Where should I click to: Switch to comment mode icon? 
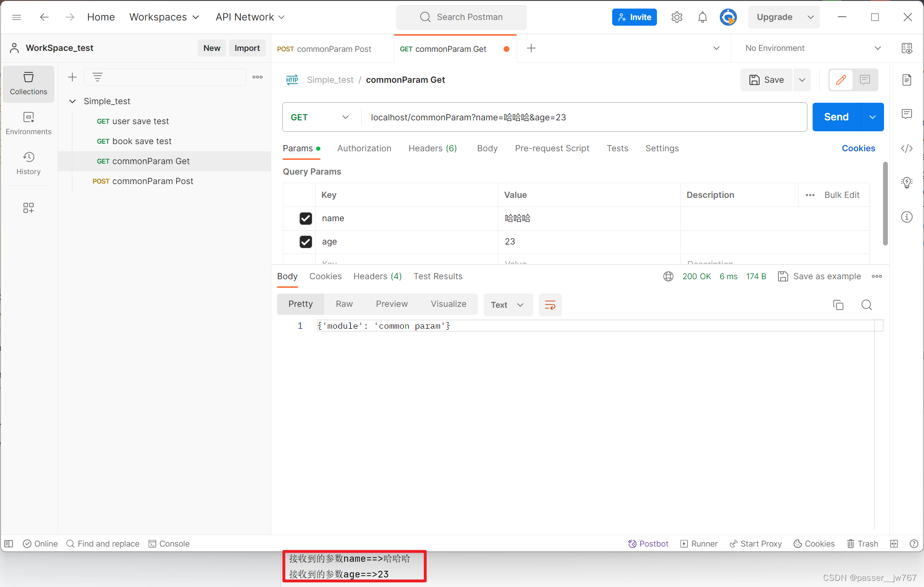click(x=865, y=79)
